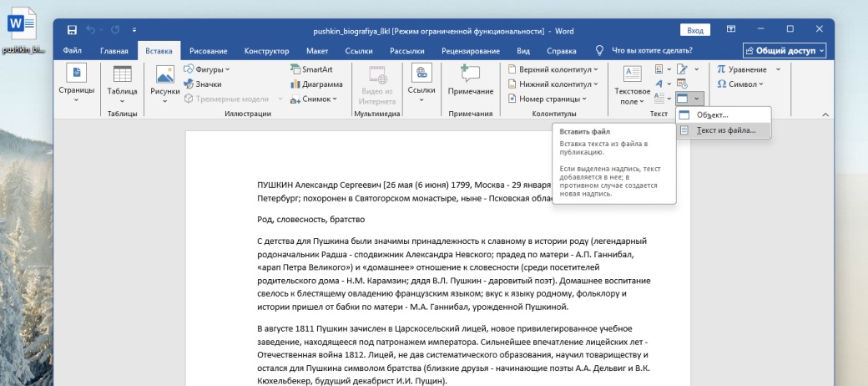Open the Таблица (Table) insert grid

click(x=123, y=84)
